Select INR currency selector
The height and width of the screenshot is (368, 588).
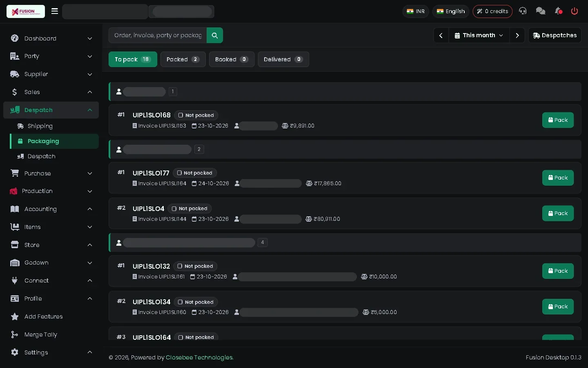[416, 11]
